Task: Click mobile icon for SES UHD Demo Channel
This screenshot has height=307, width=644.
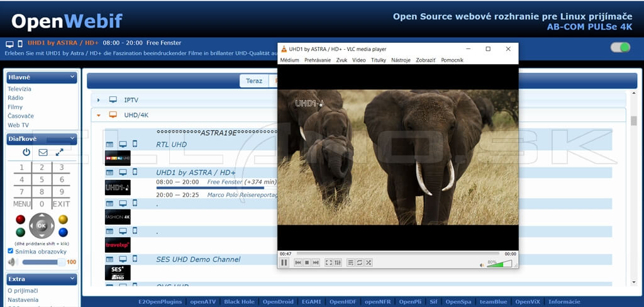Action: (135, 259)
